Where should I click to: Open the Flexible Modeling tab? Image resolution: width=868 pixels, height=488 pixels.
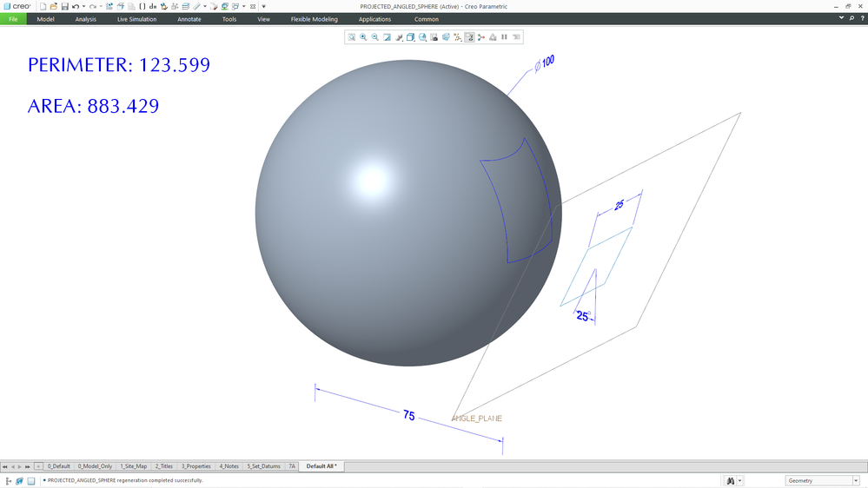[315, 19]
